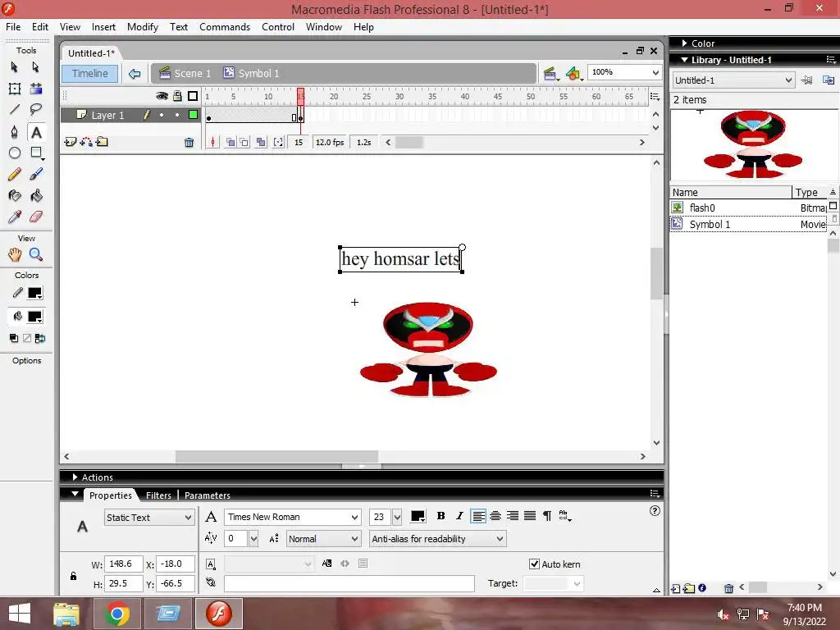Image resolution: width=840 pixels, height=630 pixels.
Task: Select the Hand tool
Action: pyautogui.click(x=15, y=254)
